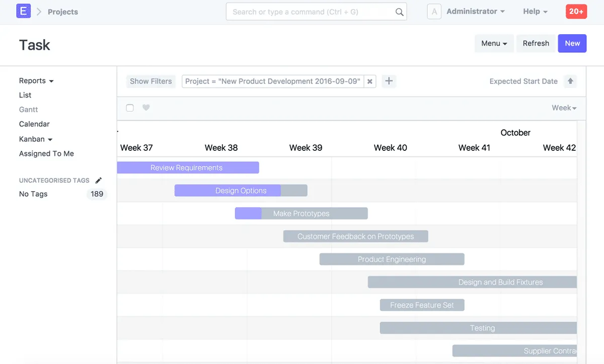Edit uncategorised tags pencil icon

pos(99,180)
